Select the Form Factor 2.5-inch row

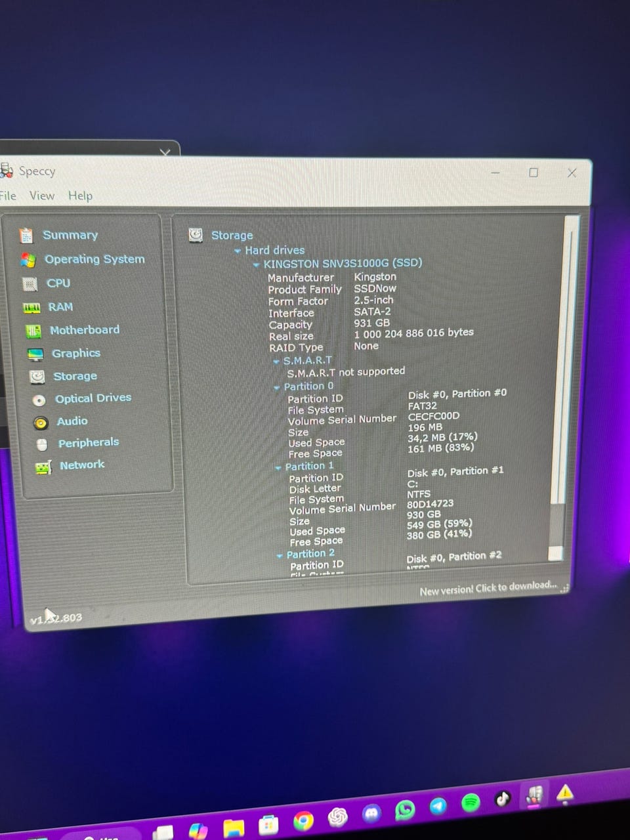331,301
